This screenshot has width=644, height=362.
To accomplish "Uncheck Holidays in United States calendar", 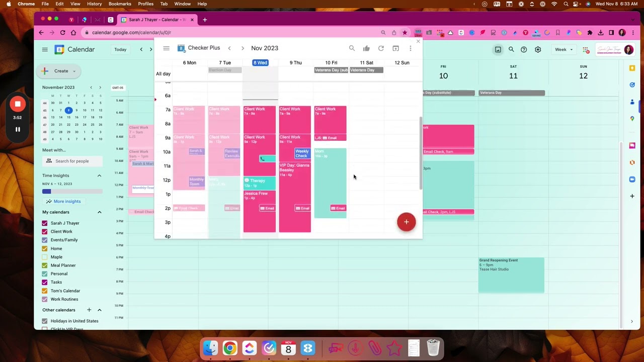I will (45, 321).
